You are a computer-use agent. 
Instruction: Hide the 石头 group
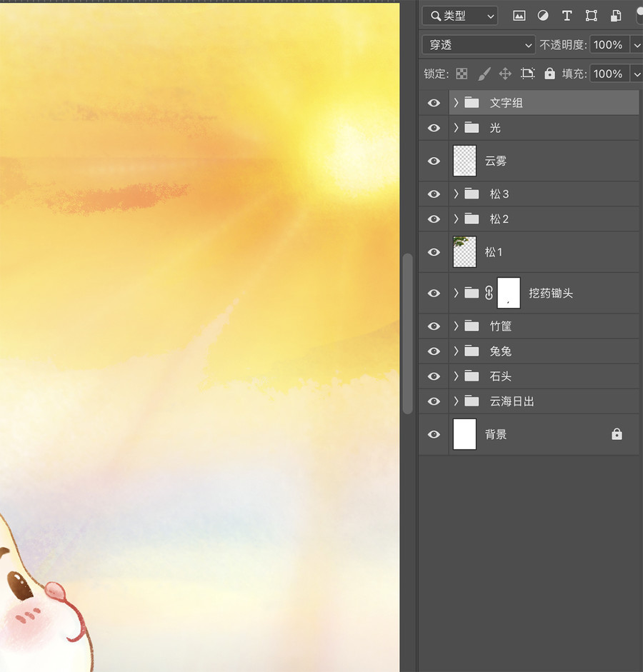coord(434,376)
